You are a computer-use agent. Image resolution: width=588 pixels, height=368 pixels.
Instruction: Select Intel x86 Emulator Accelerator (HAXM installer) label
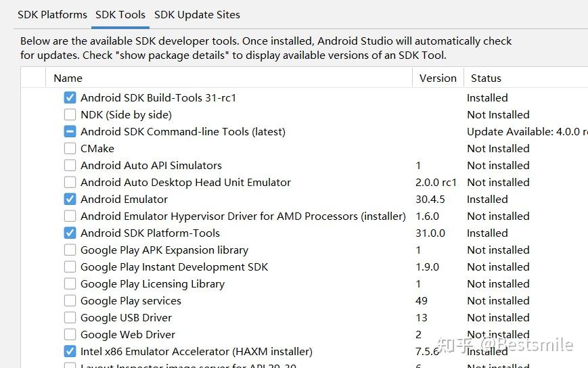[x=196, y=351]
